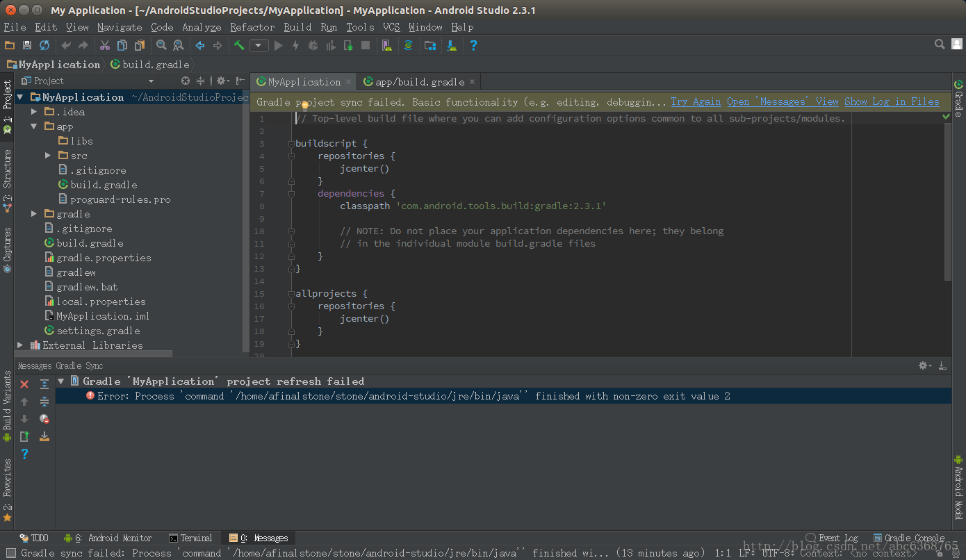Open the Event Log

coord(833,538)
